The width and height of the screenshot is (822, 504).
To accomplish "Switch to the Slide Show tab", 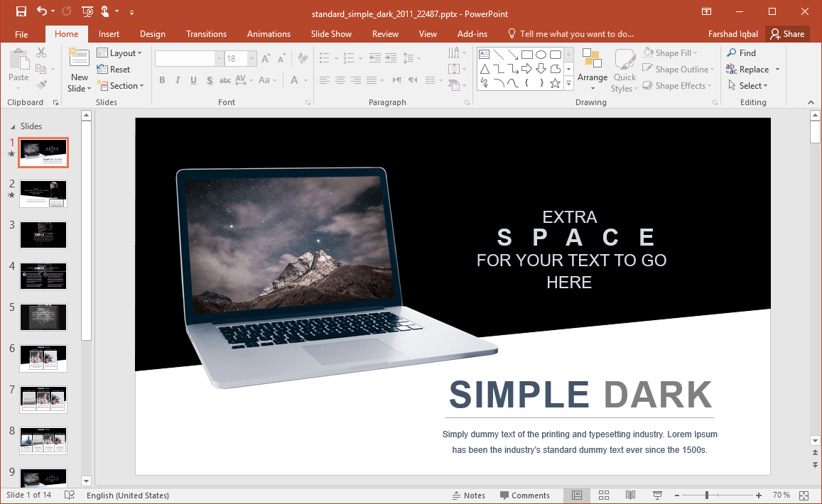I will (331, 34).
